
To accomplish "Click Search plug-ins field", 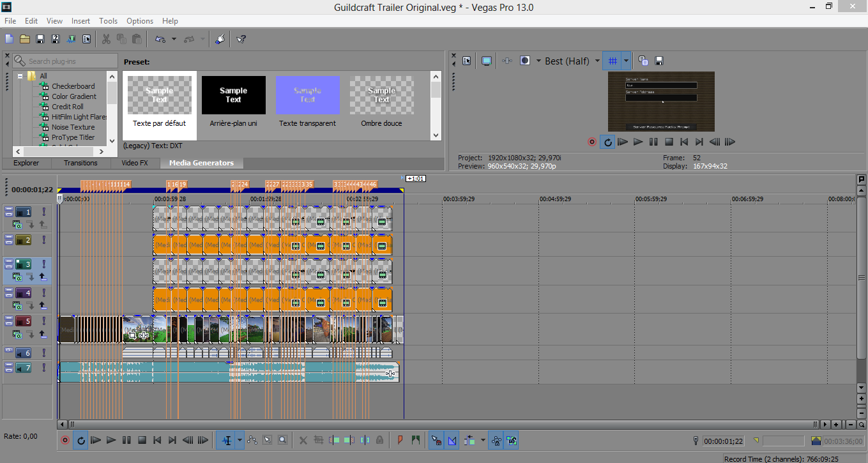I will pyautogui.click(x=65, y=61).
